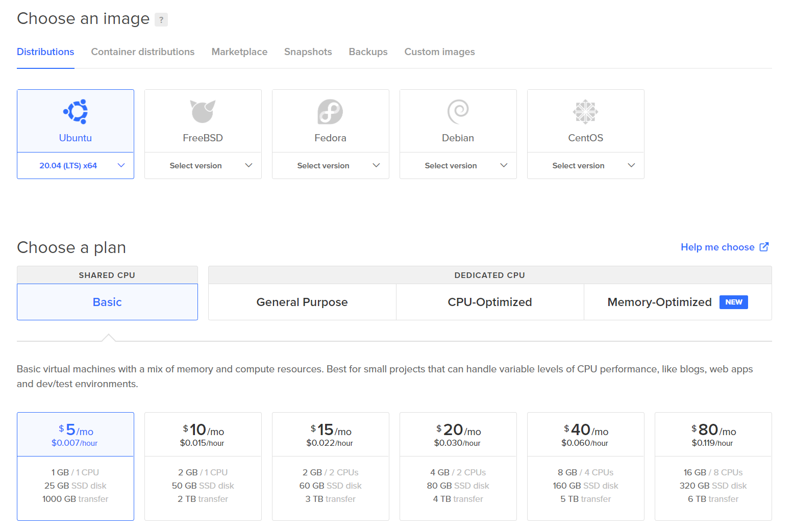Click the 'SHARED CPU' header
This screenshot has width=794, height=532.
(x=107, y=275)
